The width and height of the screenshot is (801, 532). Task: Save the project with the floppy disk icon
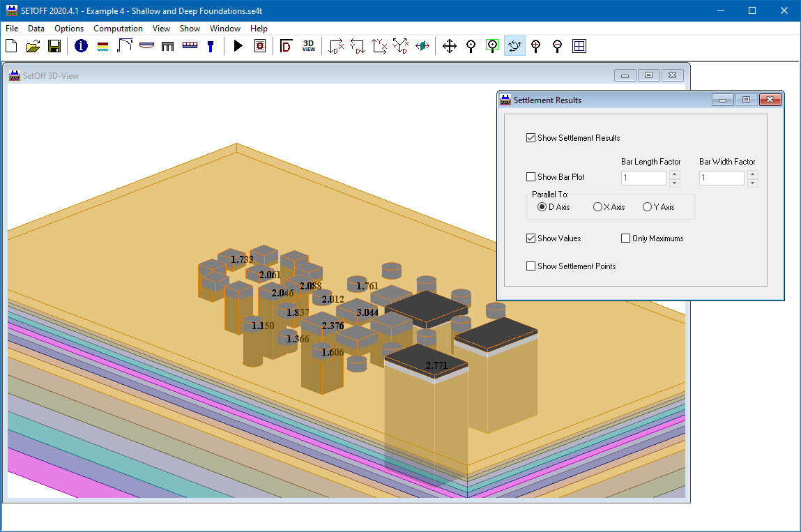click(x=54, y=47)
